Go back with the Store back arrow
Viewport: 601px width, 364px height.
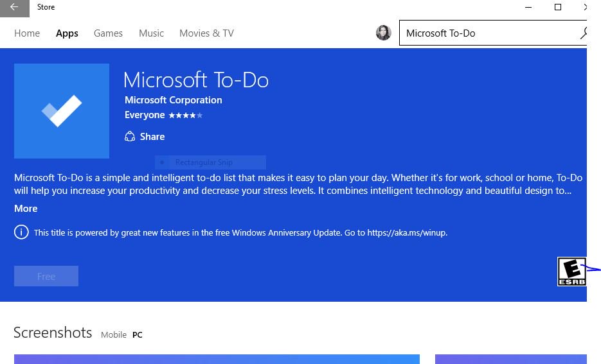15,8
